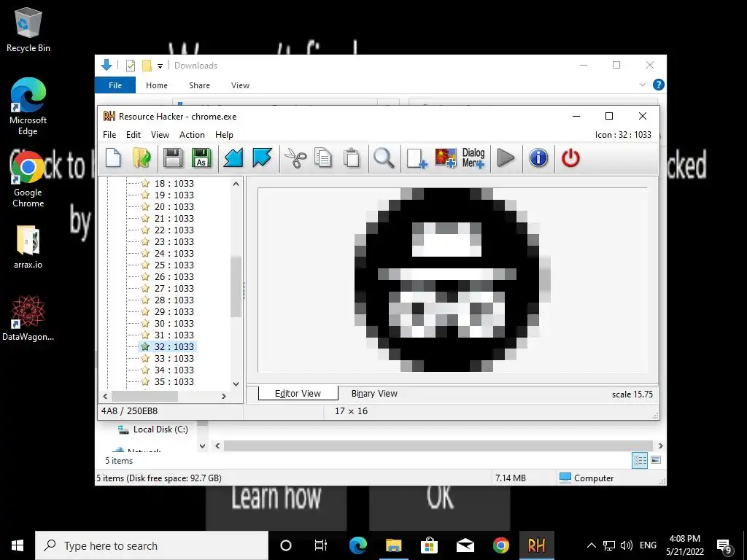This screenshot has width=747, height=560.
Task: Click the red power exit icon
Action: [570, 158]
